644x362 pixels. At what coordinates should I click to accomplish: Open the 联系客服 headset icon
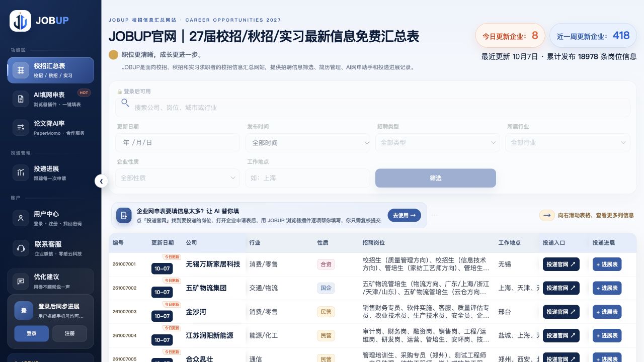coord(21,248)
